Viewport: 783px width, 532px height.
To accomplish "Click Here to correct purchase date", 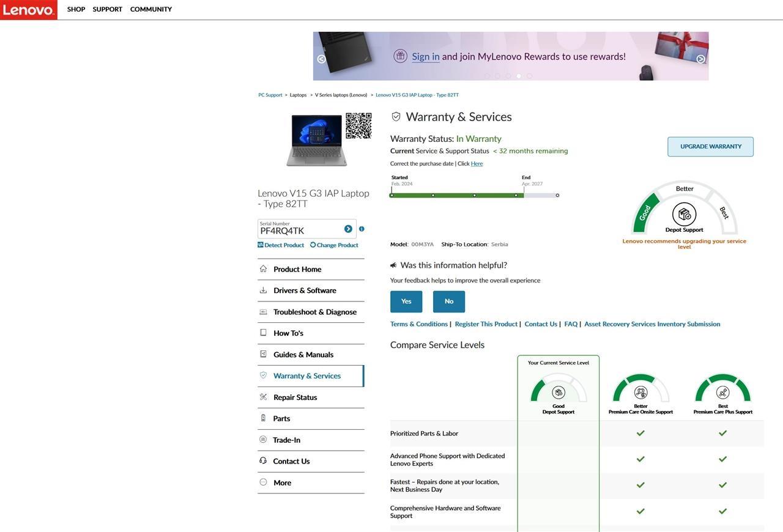I will pyautogui.click(x=477, y=164).
